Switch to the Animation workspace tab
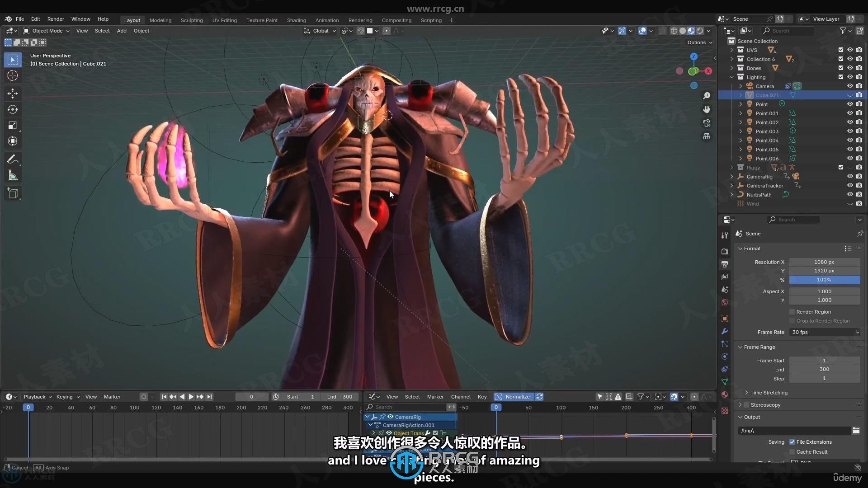The width and height of the screenshot is (868, 488). point(327,20)
